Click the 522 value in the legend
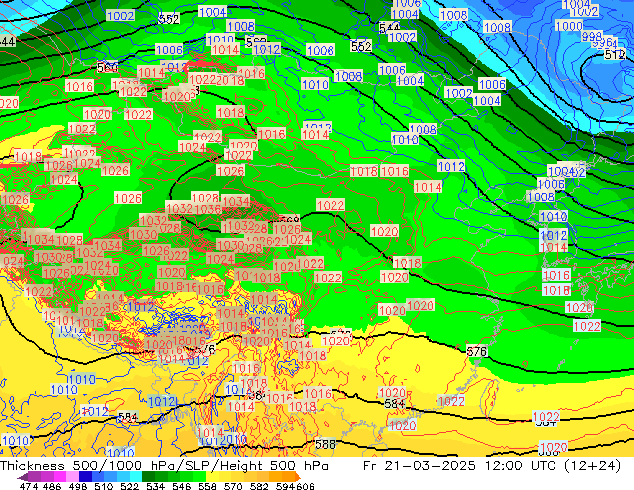The image size is (634, 490). (129, 486)
